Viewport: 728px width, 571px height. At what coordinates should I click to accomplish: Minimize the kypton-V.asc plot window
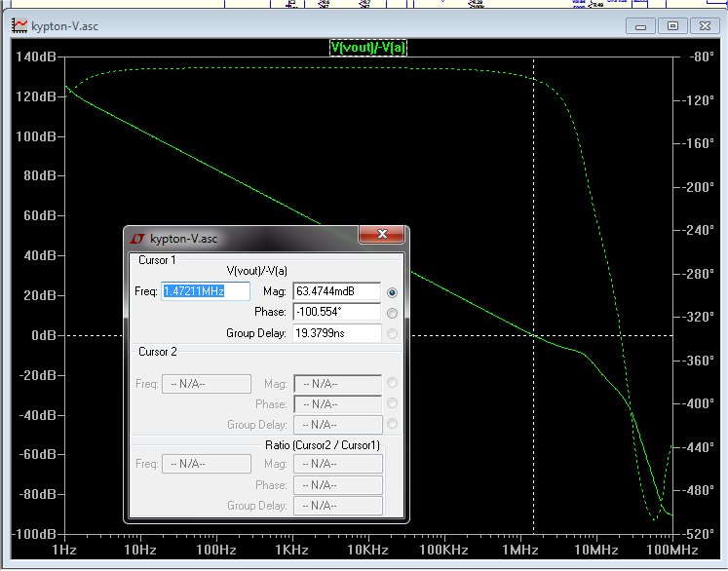[640, 26]
